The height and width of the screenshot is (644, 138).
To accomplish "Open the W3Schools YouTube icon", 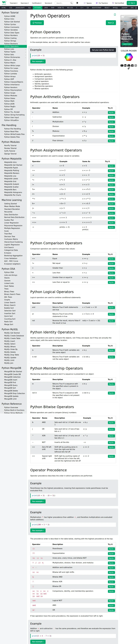I will (x=122, y=65).
